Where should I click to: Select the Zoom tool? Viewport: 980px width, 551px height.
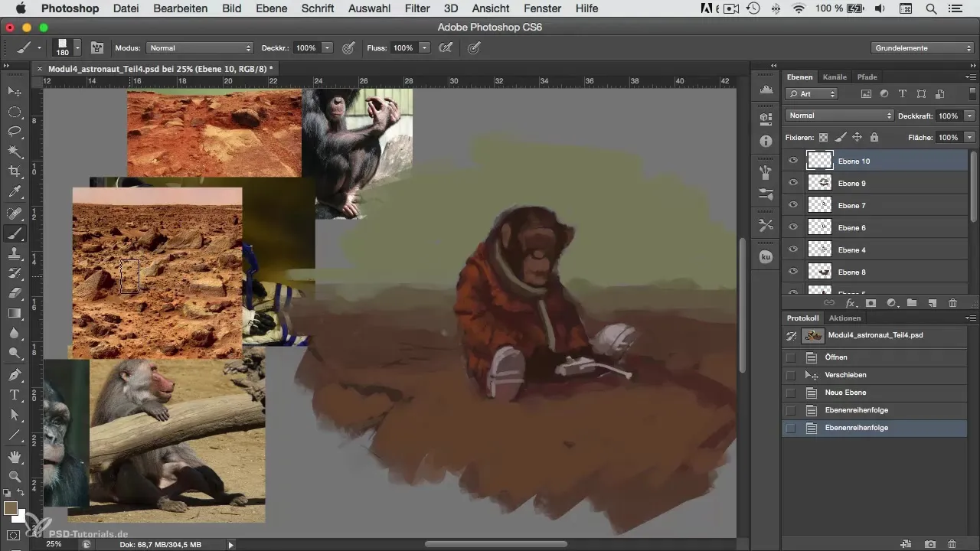15,476
